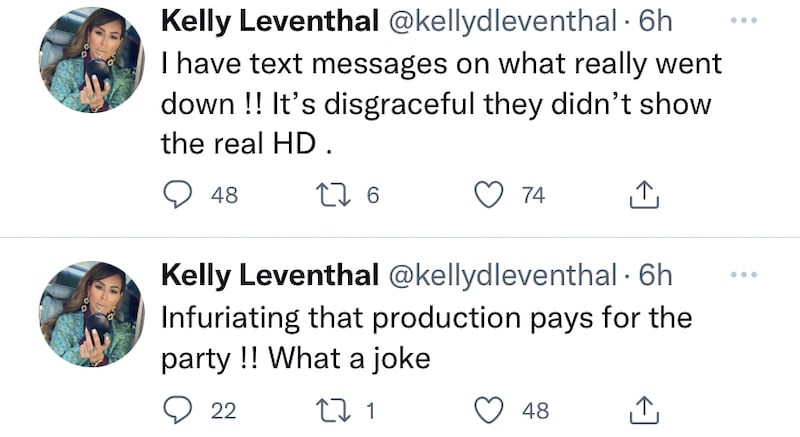800x437 pixels.
Task: Like the tweet with 74 likes
Action: [488, 195]
